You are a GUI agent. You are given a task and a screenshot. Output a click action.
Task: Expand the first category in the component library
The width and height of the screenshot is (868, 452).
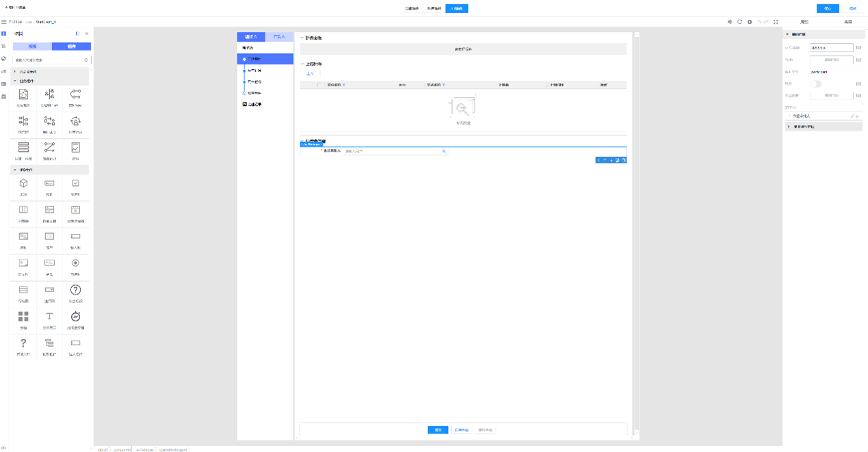pos(15,72)
